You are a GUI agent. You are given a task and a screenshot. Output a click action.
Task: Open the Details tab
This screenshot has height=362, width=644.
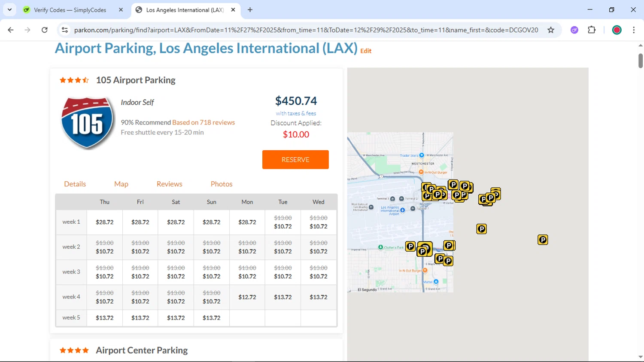click(75, 184)
